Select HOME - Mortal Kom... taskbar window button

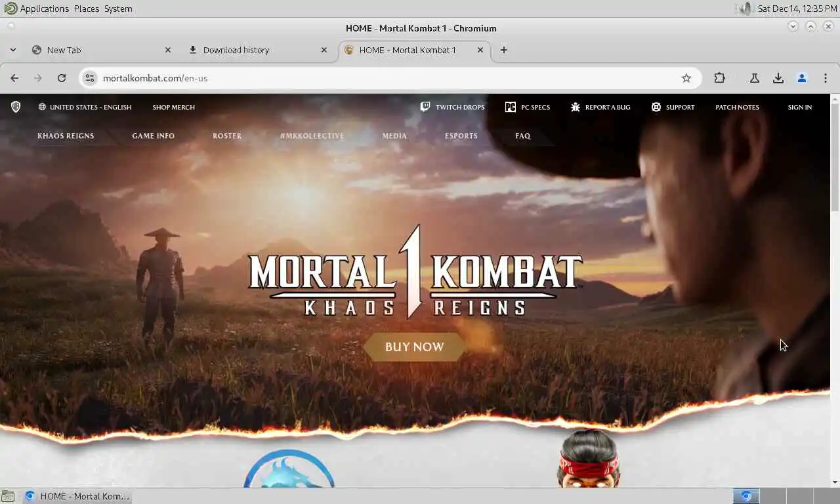[x=77, y=496]
